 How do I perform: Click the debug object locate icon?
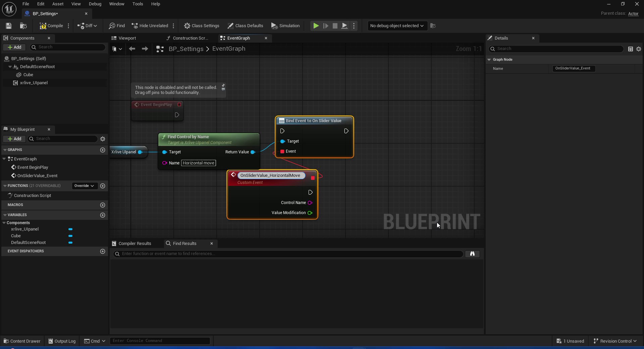[433, 26]
